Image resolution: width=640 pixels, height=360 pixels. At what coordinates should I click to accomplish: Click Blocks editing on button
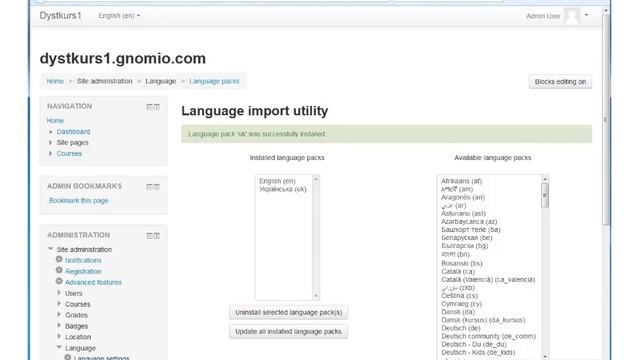coord(560,82)
